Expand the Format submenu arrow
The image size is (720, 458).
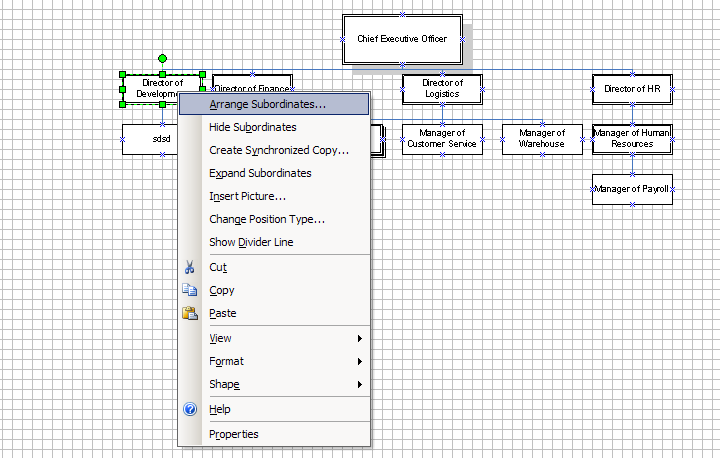[x=359, y=362]
